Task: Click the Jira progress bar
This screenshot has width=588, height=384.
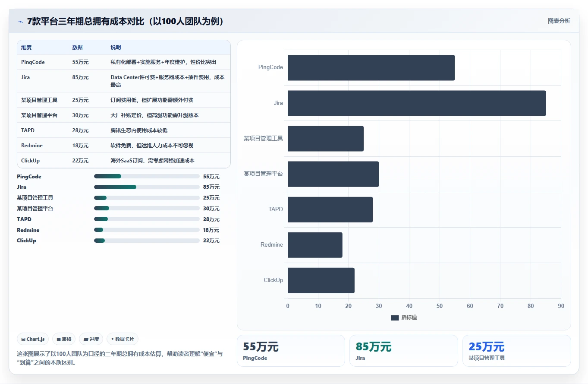Action: [147, 187]
